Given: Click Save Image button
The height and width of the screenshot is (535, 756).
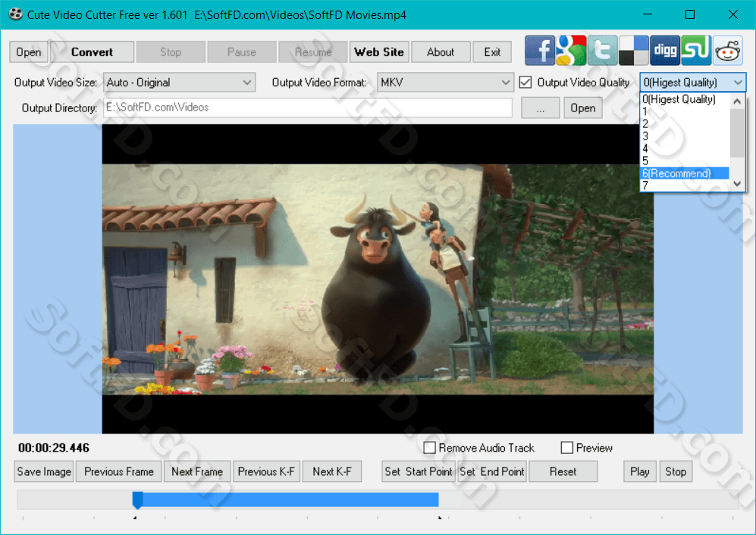Looking at the screenshot, I should click(44, 471).
